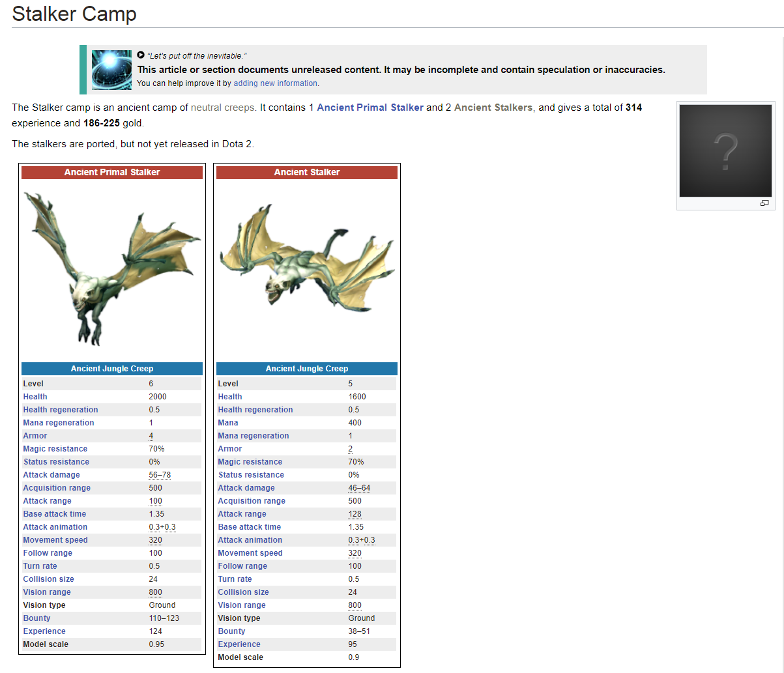This screenshot has width=784, height=673.
Task: Follow the "neutral creeps" link
Action: 223,107
